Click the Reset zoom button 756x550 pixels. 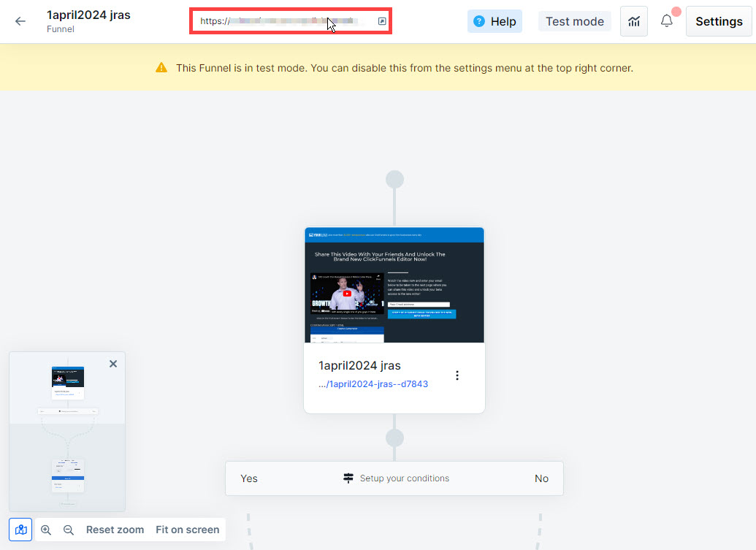(x=115, y=530)
